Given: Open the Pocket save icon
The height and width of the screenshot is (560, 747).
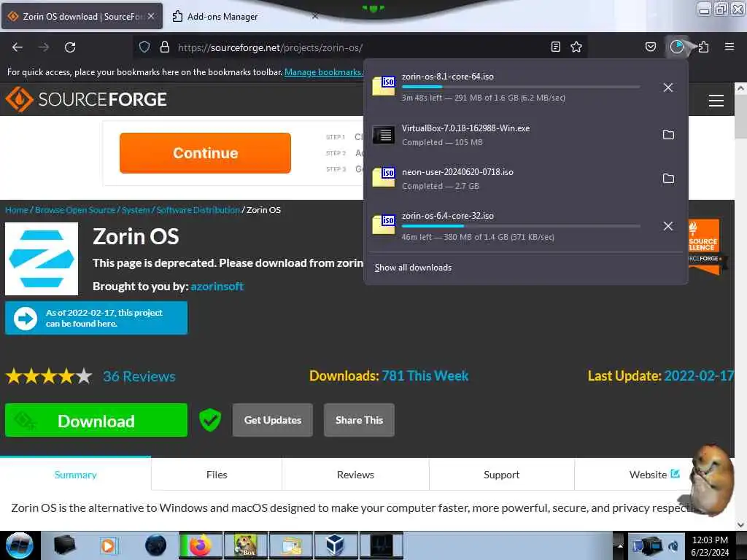Looking at the screenshot, I should click(650, 47).
